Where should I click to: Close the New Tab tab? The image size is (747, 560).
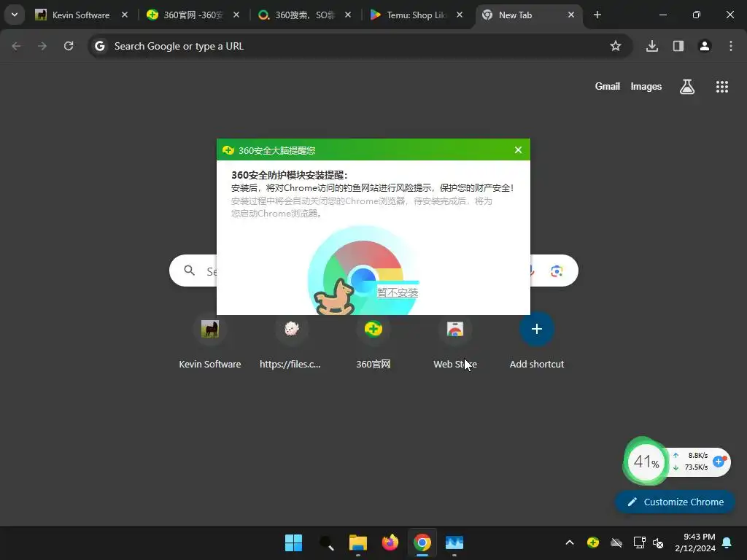tap(571, 15)
